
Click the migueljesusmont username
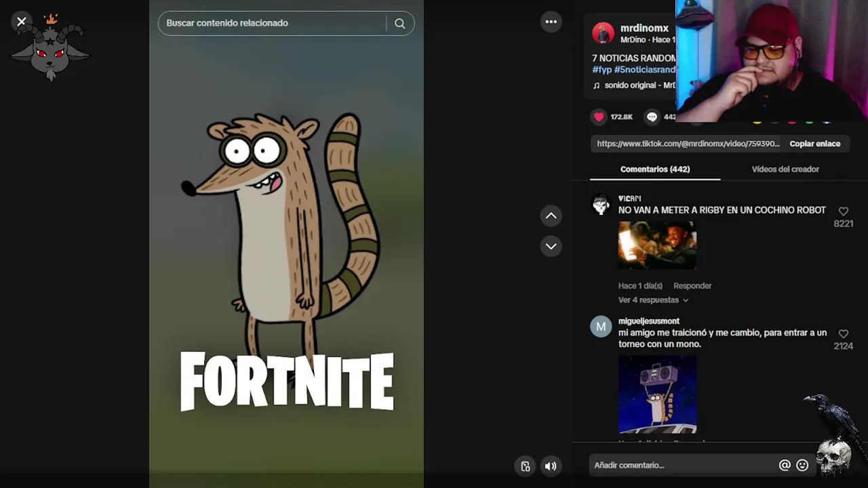tap(649, 321)
